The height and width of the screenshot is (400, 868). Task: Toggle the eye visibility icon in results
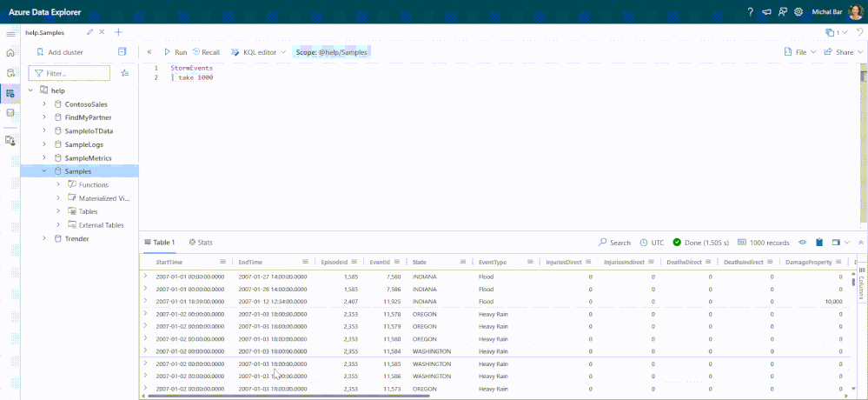pos(803,242)
